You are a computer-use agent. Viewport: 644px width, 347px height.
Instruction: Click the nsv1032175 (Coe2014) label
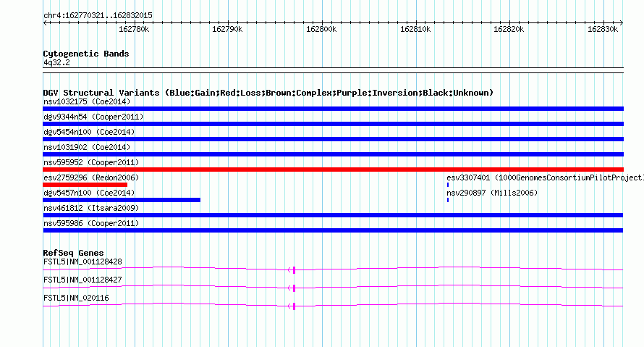coord(87,101)
